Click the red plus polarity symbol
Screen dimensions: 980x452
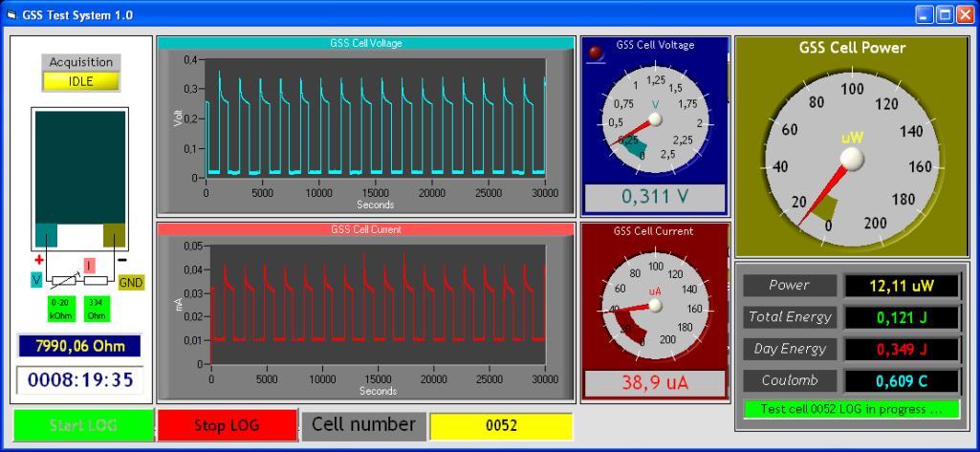39,260
